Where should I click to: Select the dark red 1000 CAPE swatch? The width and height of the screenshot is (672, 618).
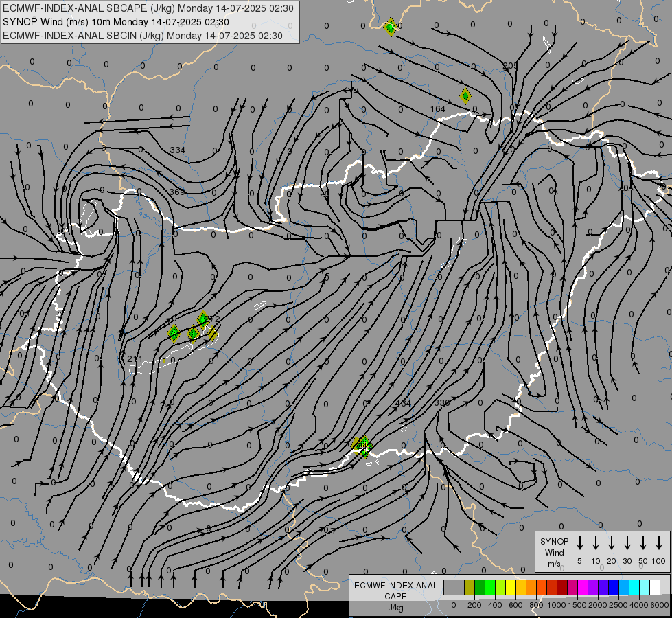562,588
